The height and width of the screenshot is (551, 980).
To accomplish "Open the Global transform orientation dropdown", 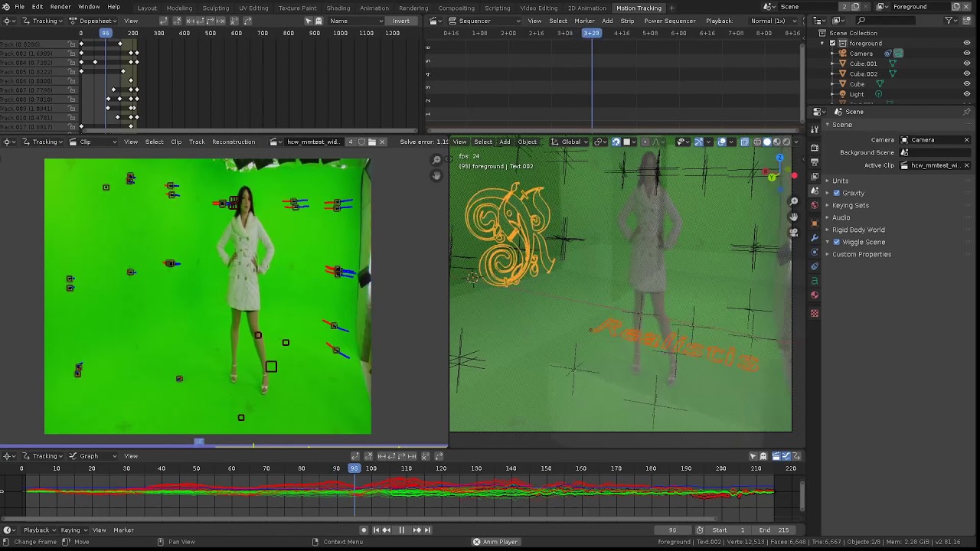I will [x=570, y=142].
